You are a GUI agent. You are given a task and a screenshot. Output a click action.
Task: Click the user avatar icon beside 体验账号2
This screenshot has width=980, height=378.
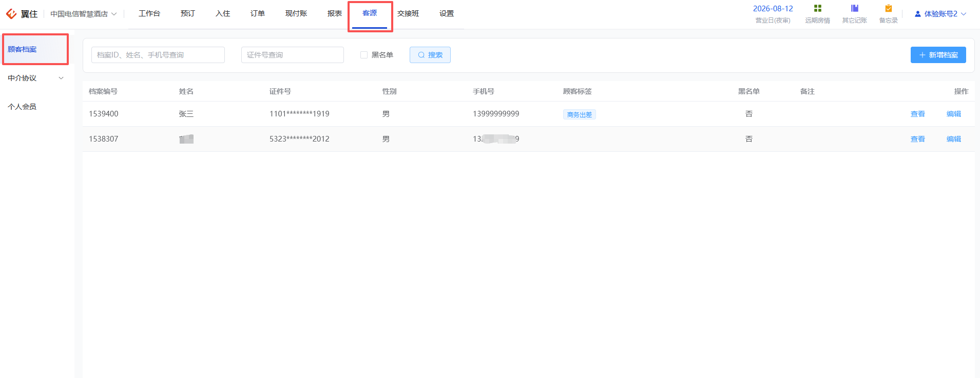point(918,14)
